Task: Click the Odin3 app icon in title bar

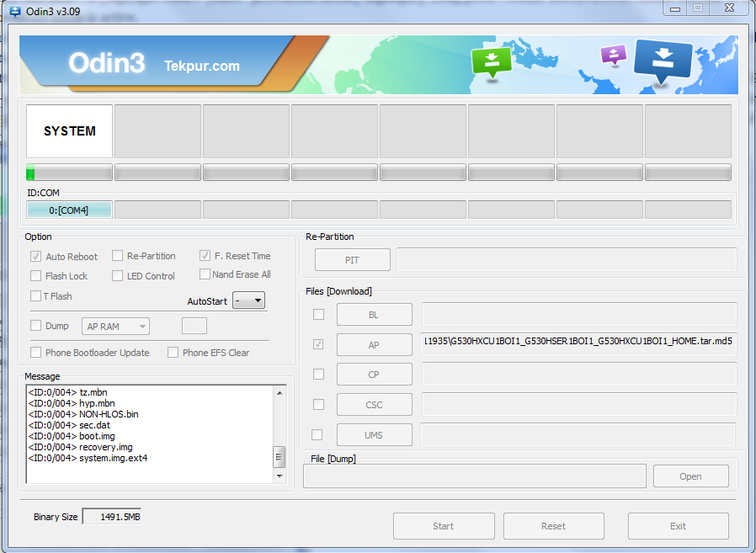Action: coord(15,11)
